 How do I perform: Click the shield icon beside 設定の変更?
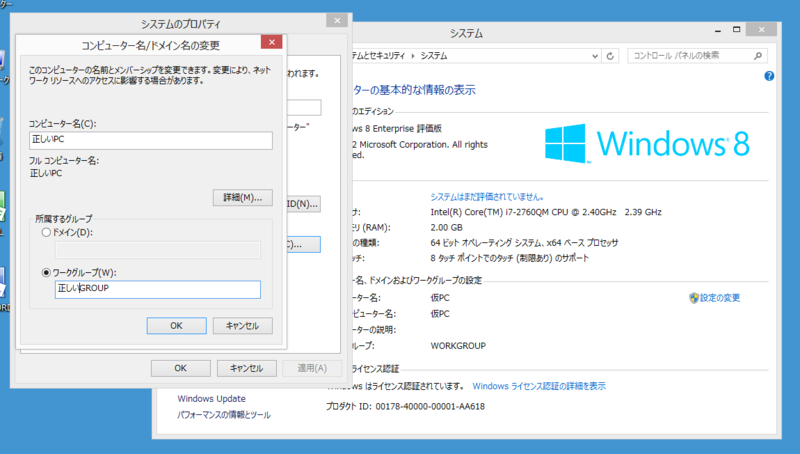pos(693,298)
